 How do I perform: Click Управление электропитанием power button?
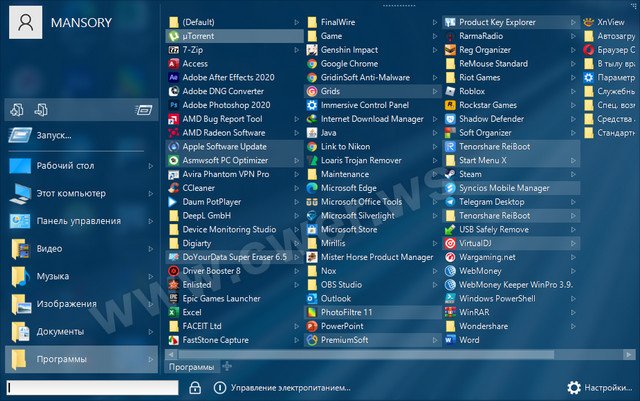[283, 387]
